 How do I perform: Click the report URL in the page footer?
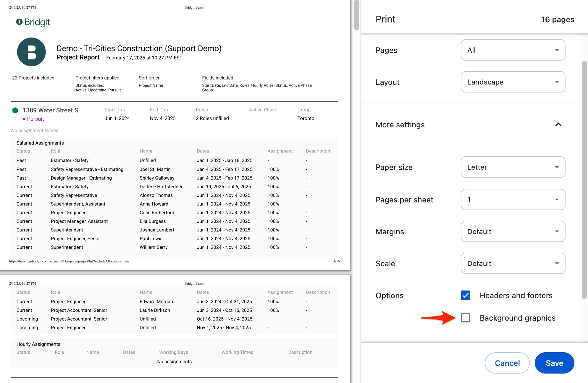tap(69, 261)
